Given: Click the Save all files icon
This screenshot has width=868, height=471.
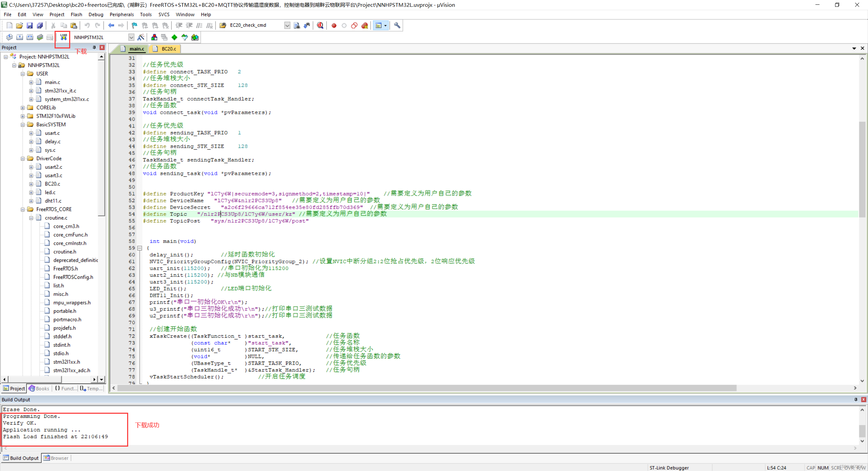Looking at the screenshot, I should pos(40,25).
